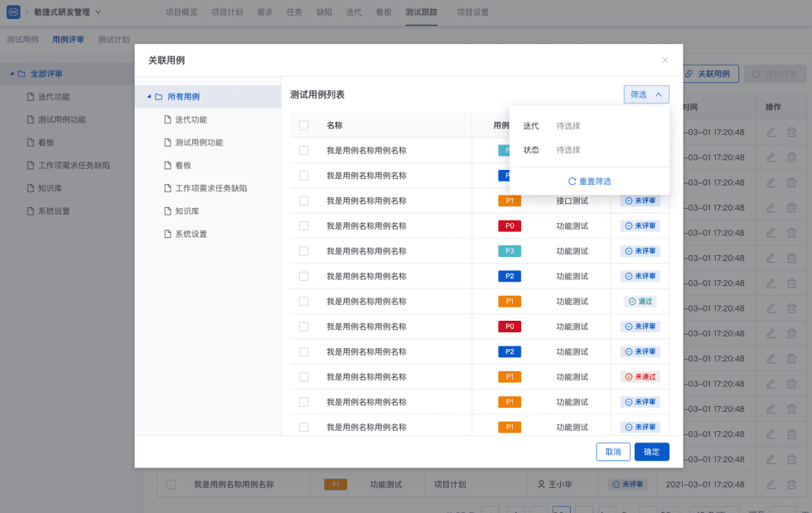Collapse the 筛选 filter dropdown

click(646, 94)
